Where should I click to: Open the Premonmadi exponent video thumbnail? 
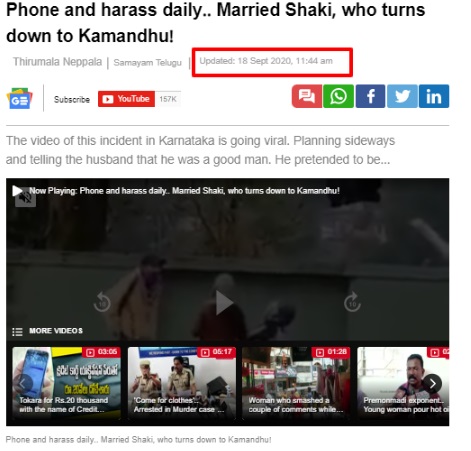(403, 383)
